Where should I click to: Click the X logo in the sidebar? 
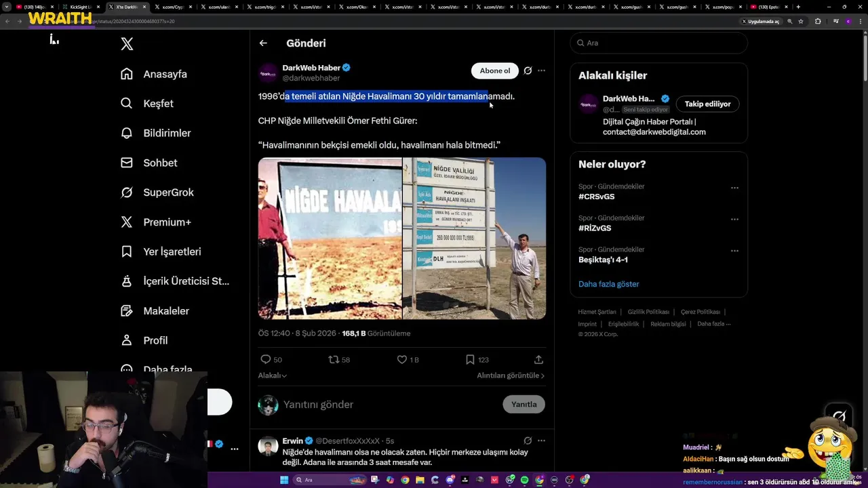click(127, 44)
